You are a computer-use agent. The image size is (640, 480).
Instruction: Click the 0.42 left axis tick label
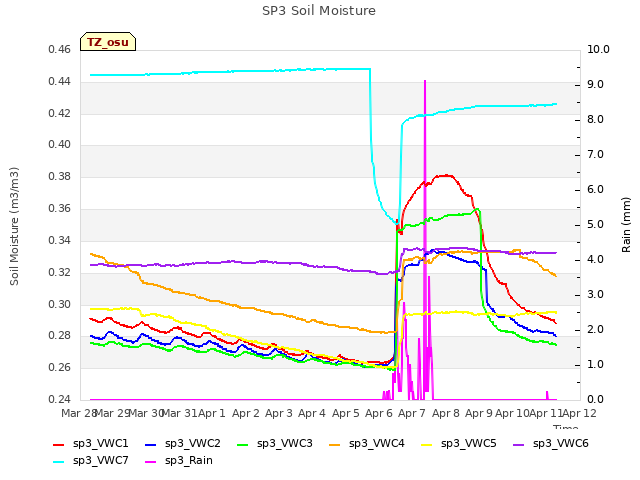60,113
